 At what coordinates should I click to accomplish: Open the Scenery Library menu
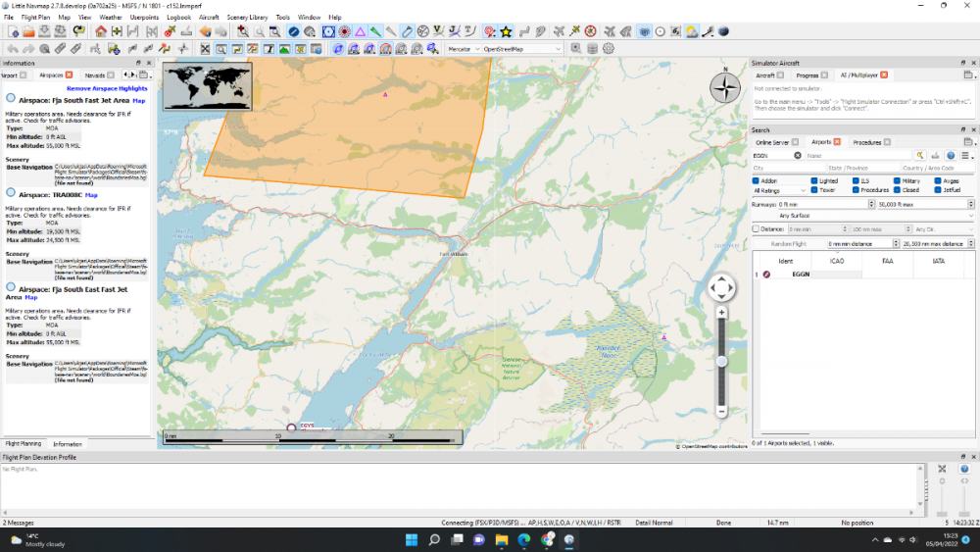coord(246,18)
